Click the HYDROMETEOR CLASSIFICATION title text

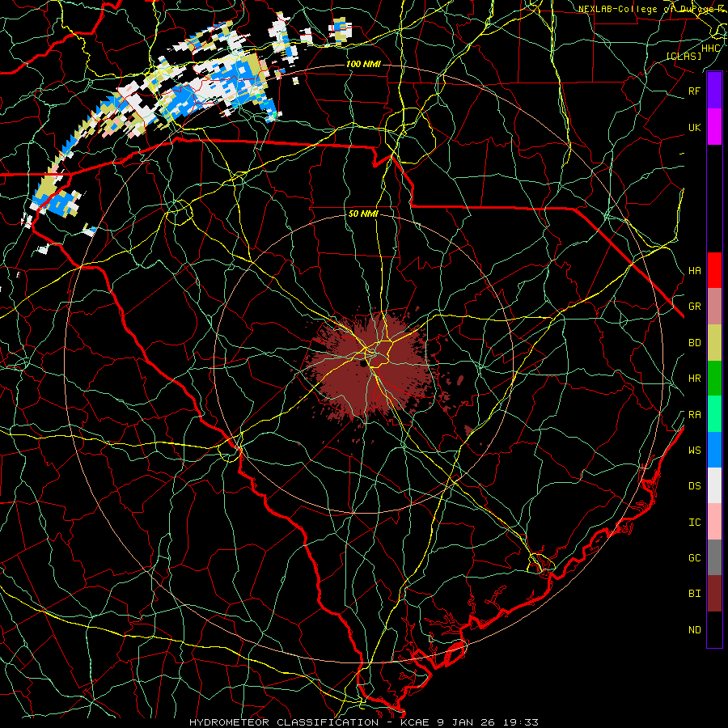[284, 722]
